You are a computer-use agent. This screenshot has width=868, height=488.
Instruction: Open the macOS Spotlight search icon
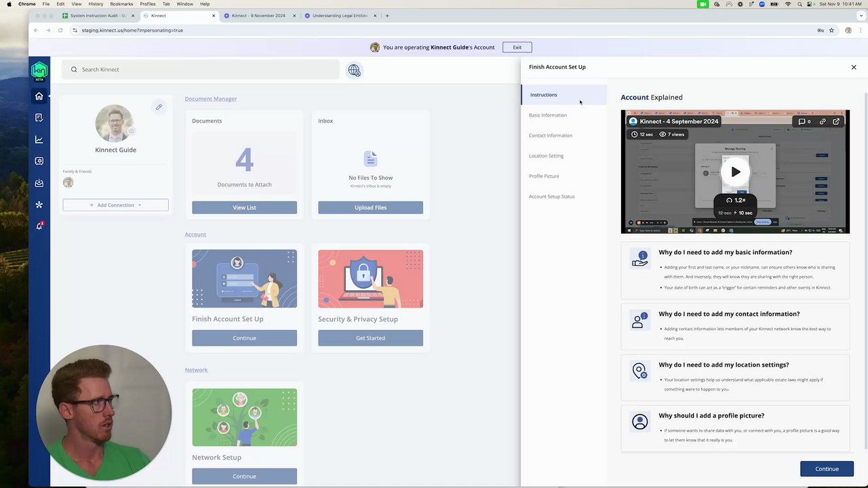click(x=799, y=4)
